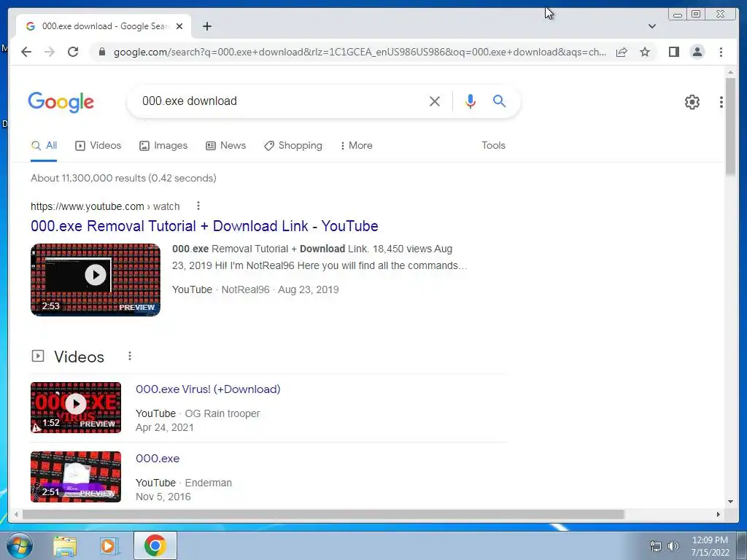Open the Windows Start menu

coord(19,545)
